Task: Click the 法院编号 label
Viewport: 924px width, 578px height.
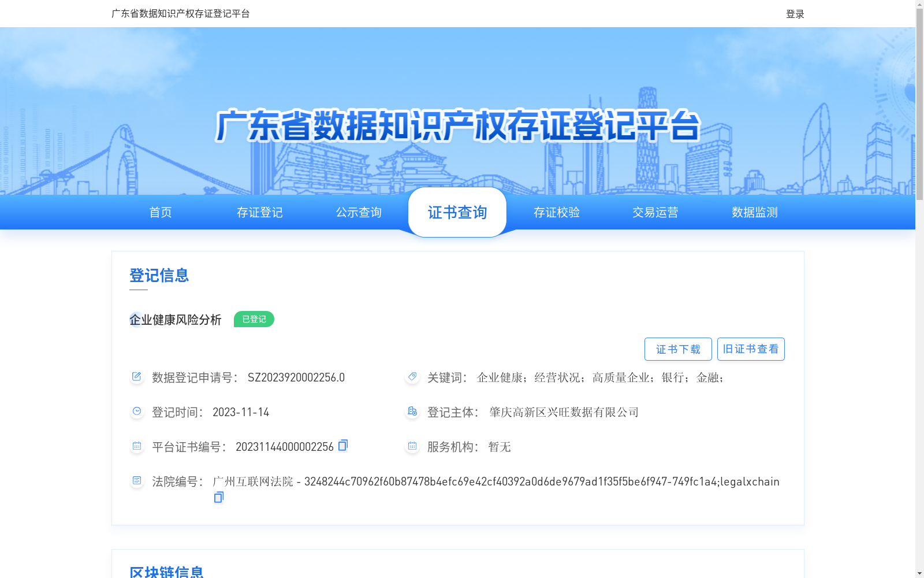Action: click(178, 481)
